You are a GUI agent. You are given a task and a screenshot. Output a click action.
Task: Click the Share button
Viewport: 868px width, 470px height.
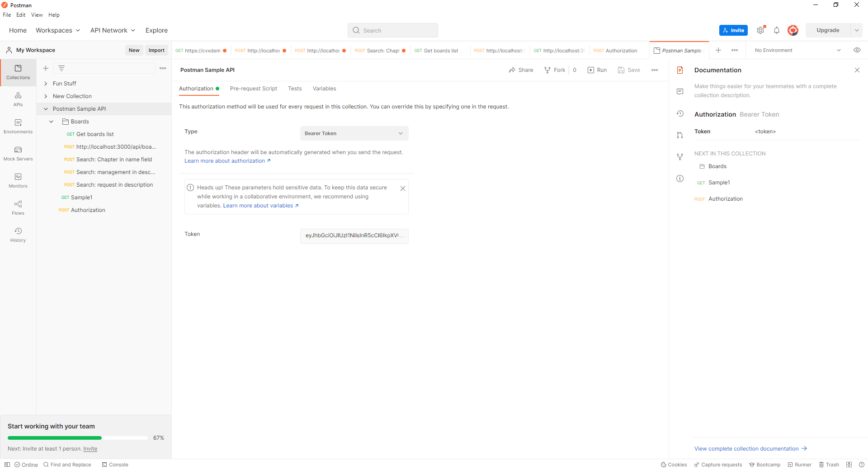point(521,70)
